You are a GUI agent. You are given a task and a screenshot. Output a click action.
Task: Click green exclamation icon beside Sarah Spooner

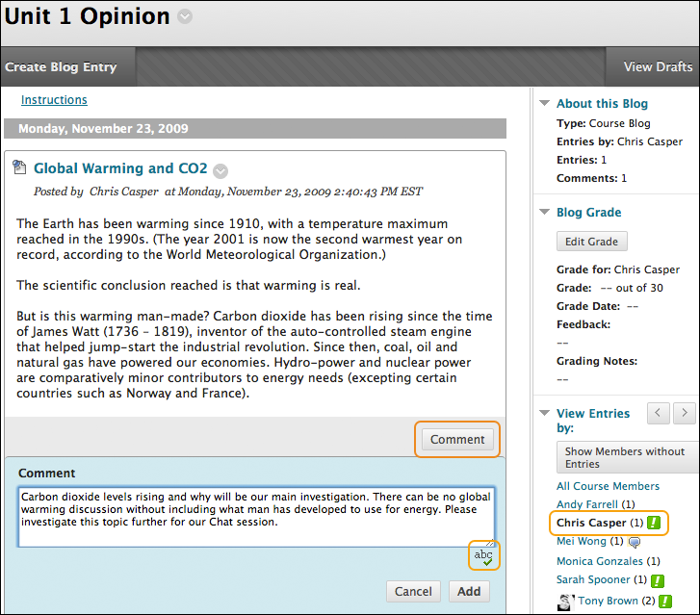click(x=659, y=580)
